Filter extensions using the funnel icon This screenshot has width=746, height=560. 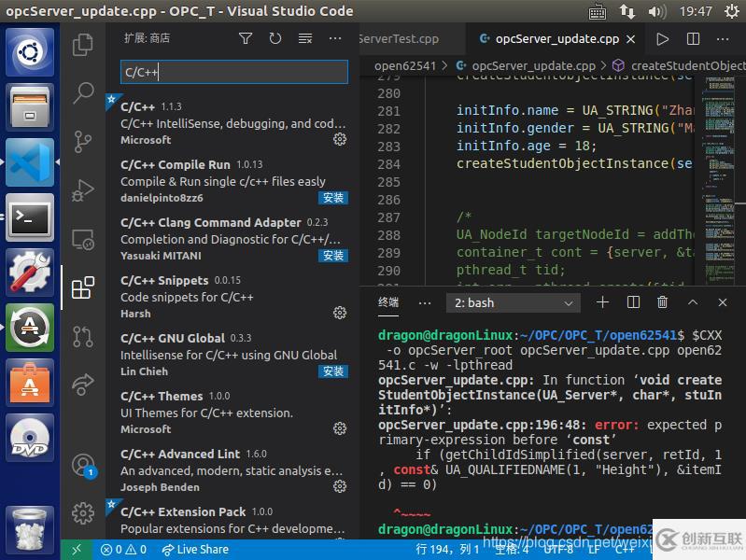pyautogui.click(x=246, y=38)
